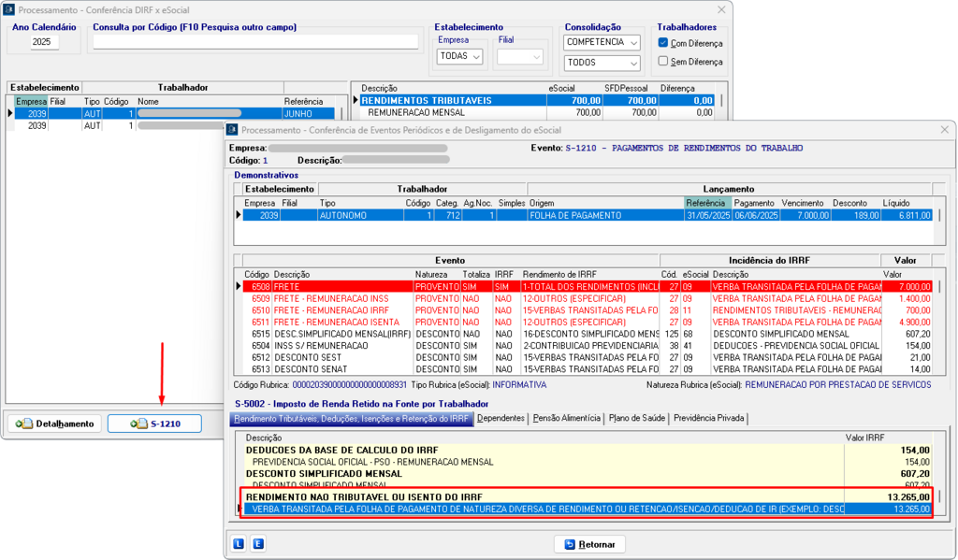Image resolution: width=958 pixels, height=560 pixels.
Task: Enable the Sem Diferença checkbox
Action: 663,62
